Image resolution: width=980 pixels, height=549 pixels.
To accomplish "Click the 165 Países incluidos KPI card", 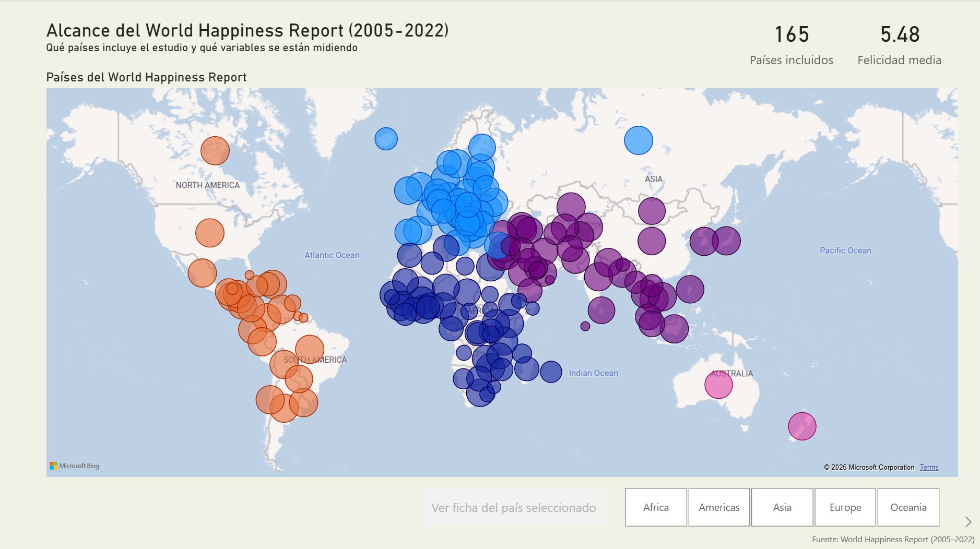I will [792, 44].
